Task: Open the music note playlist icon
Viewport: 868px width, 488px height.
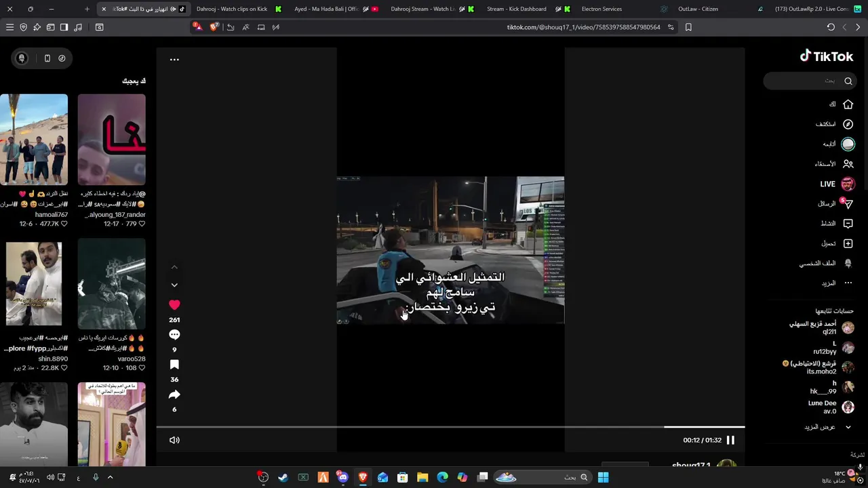Action: click(77, 27)
